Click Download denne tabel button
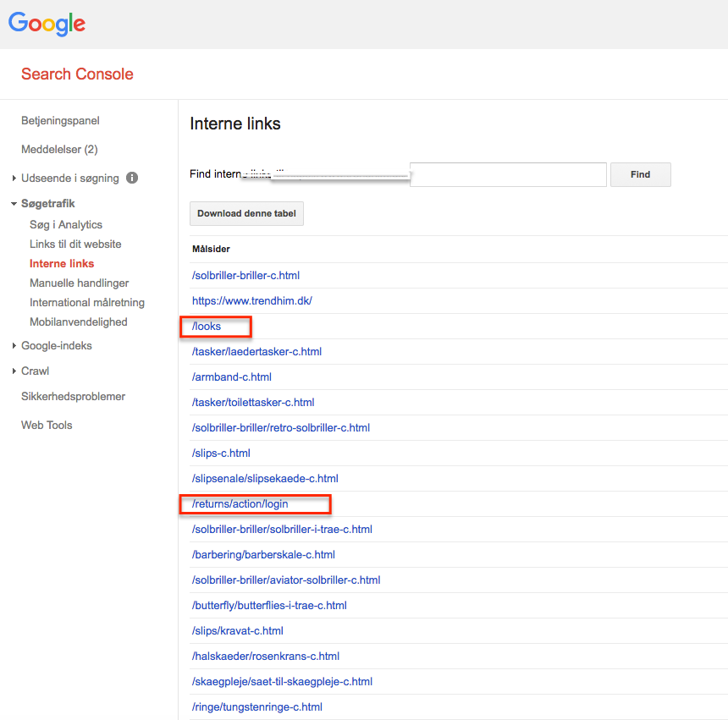 click(246, 213)
